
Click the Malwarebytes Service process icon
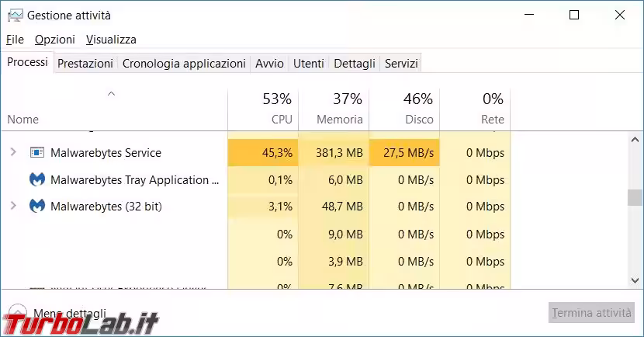(x=36, y=153)
